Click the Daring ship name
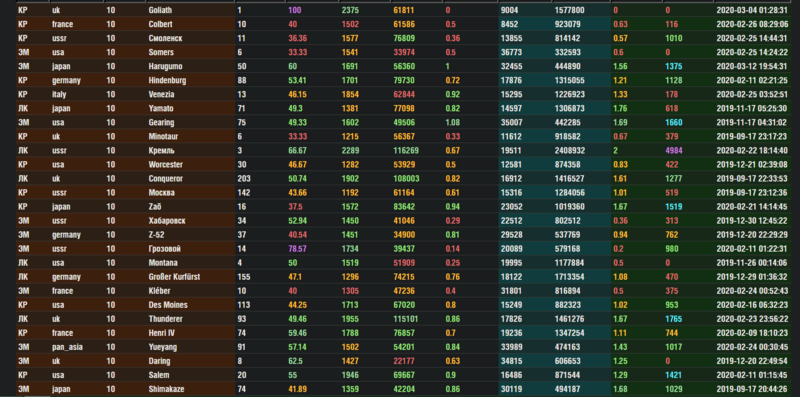This screenshot has width=800, height=397. click(x=159, y=361)
